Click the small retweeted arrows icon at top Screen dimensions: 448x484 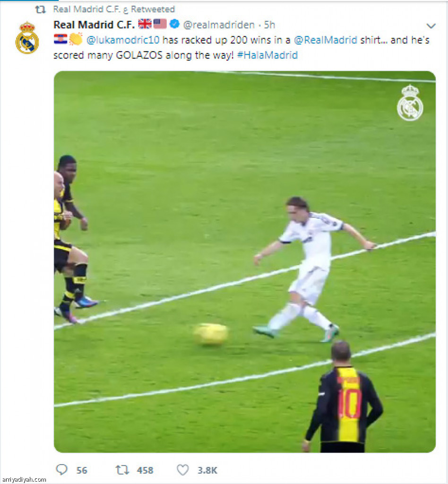click(x=41, y=9)
